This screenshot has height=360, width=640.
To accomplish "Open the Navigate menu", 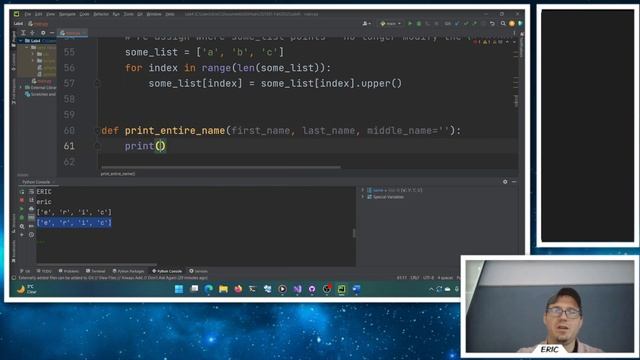I will pyautogui.click(x=67, y=14).
